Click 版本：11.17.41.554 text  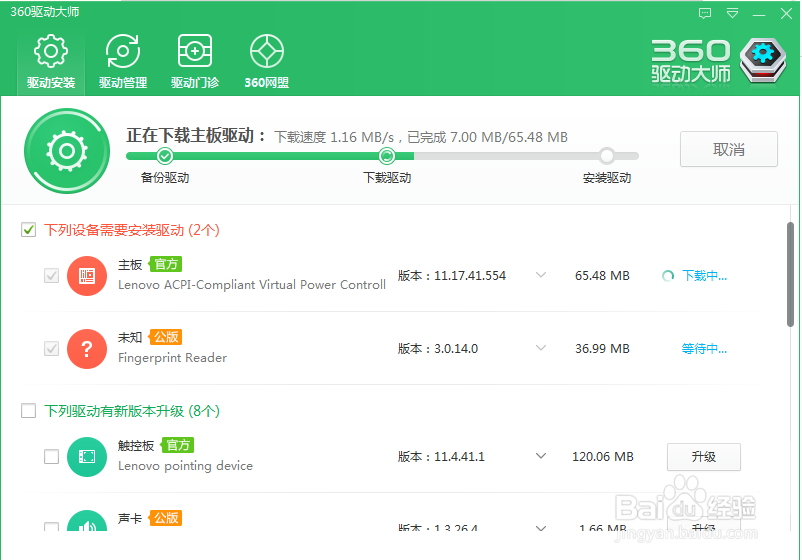tap(452, 276)
